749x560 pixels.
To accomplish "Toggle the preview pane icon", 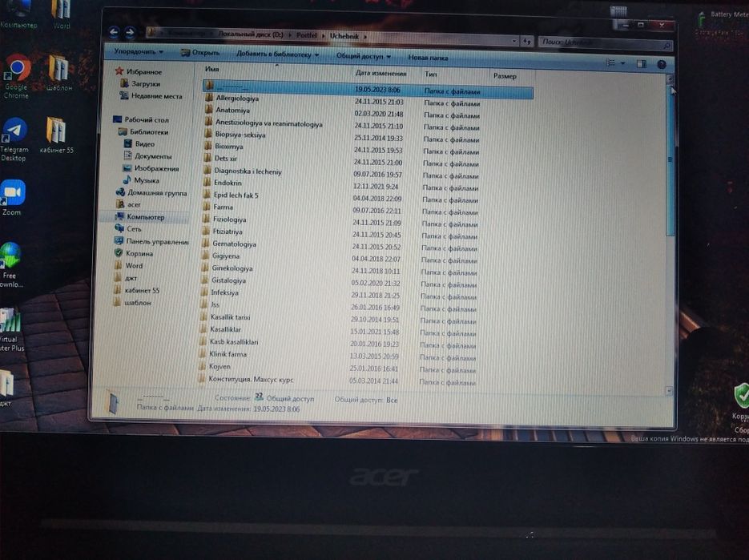I will (641, 63).
